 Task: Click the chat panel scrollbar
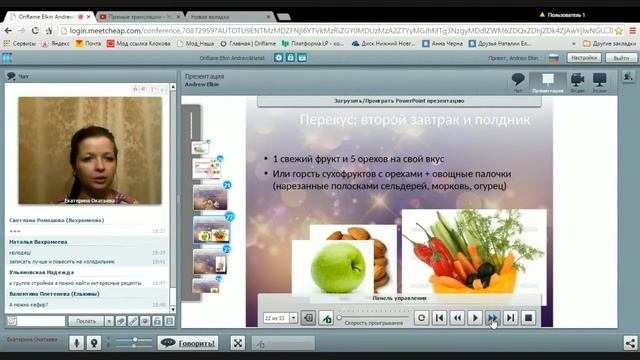(173, 198)
